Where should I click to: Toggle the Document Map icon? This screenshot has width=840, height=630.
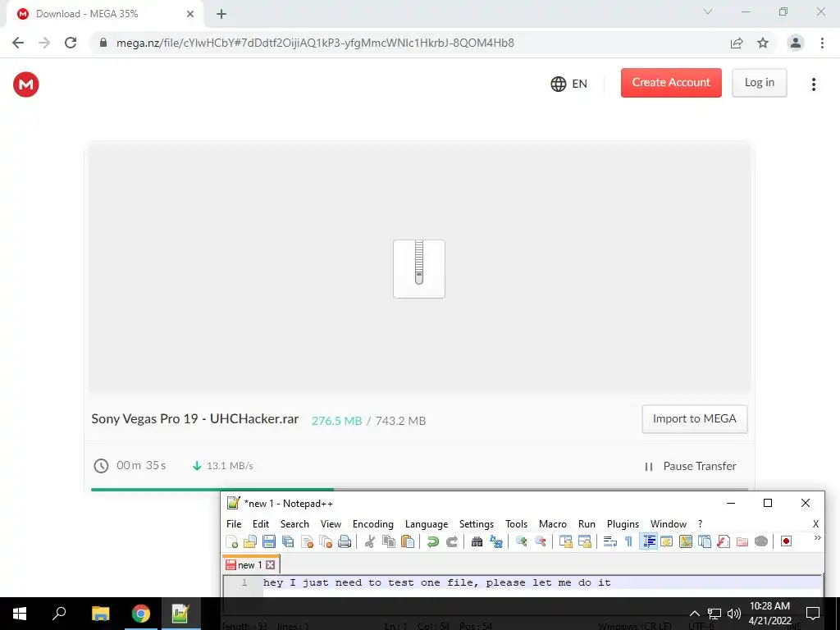(x=686, y=541)
